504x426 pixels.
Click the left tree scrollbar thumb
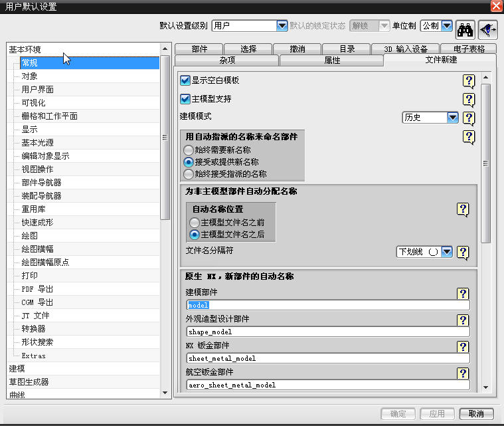click(165, 138)
